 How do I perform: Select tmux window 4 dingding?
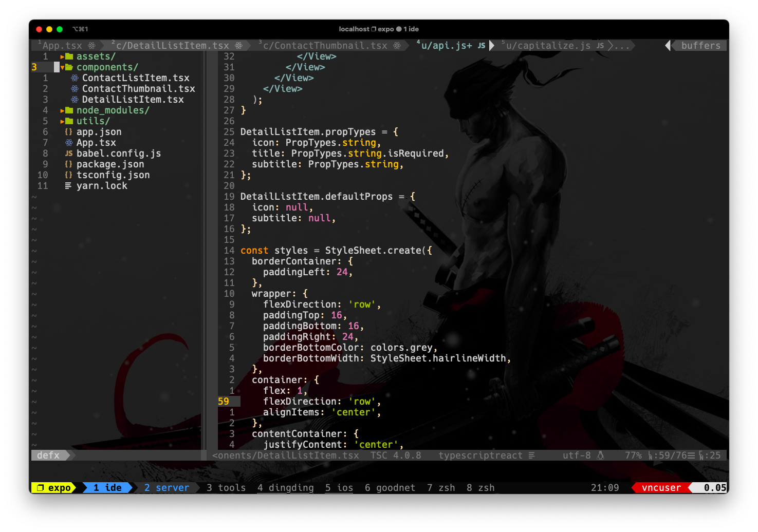click(286, 488)
